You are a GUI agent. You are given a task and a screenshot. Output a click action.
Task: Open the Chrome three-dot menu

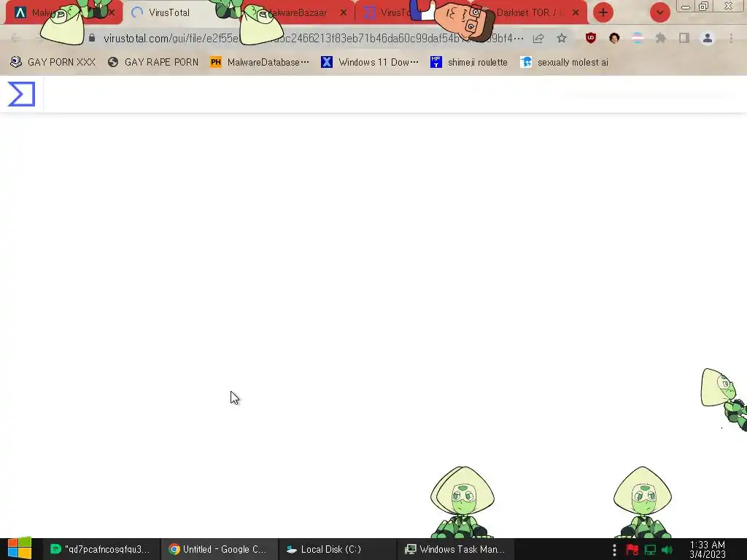731,38
